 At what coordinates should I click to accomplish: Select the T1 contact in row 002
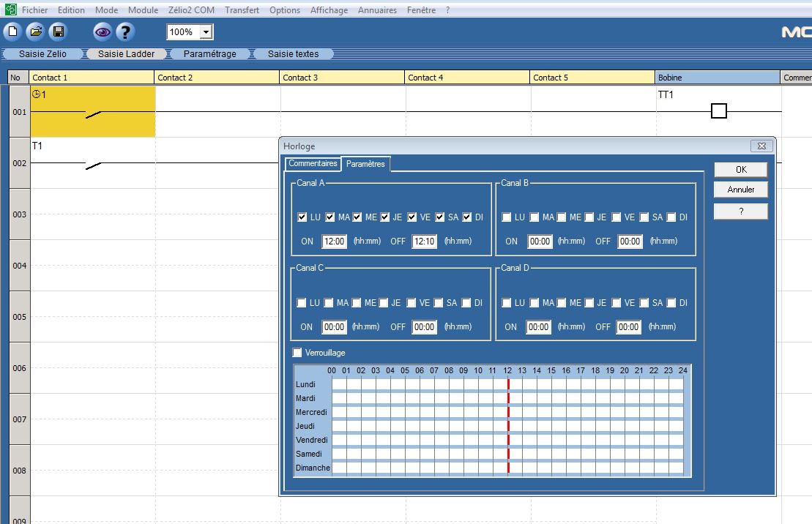[92, 164]
